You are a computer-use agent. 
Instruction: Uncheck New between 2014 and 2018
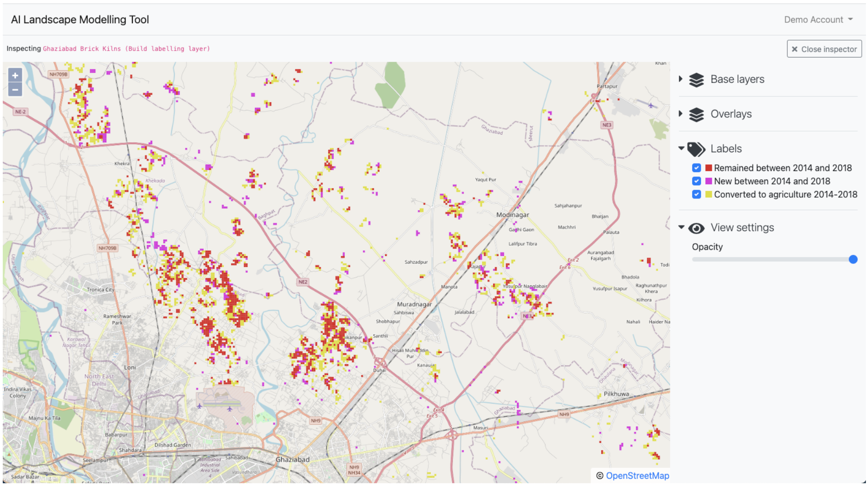[x=696, y=181]
